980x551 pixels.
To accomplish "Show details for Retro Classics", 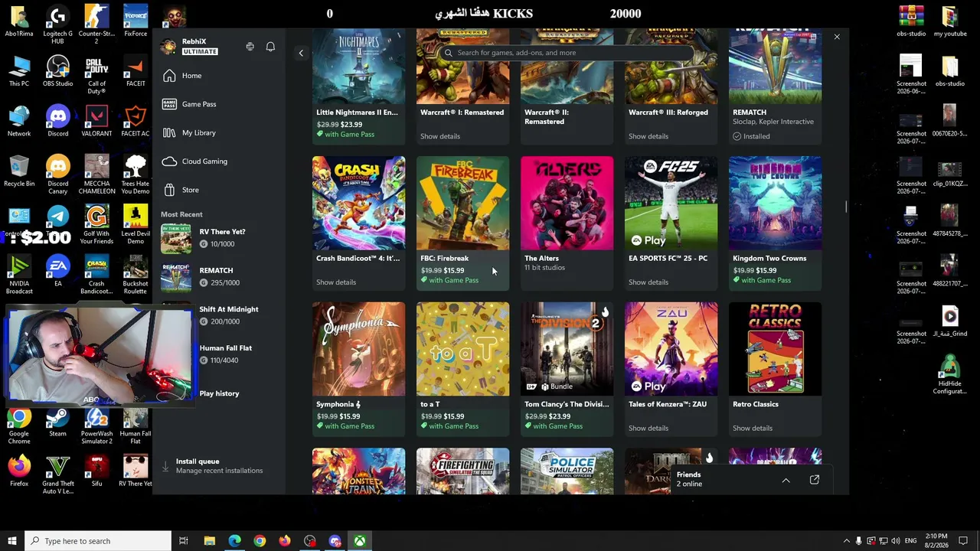I will 753,429.
